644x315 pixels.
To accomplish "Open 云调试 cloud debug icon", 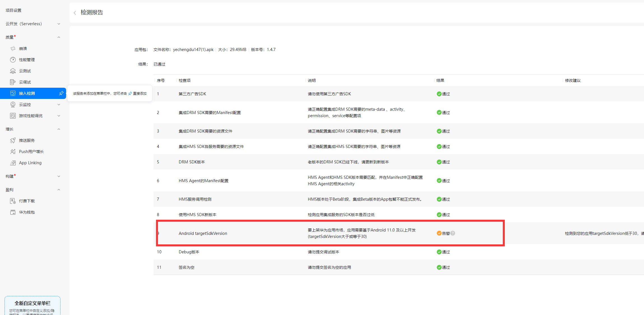I will click(13, 82).
